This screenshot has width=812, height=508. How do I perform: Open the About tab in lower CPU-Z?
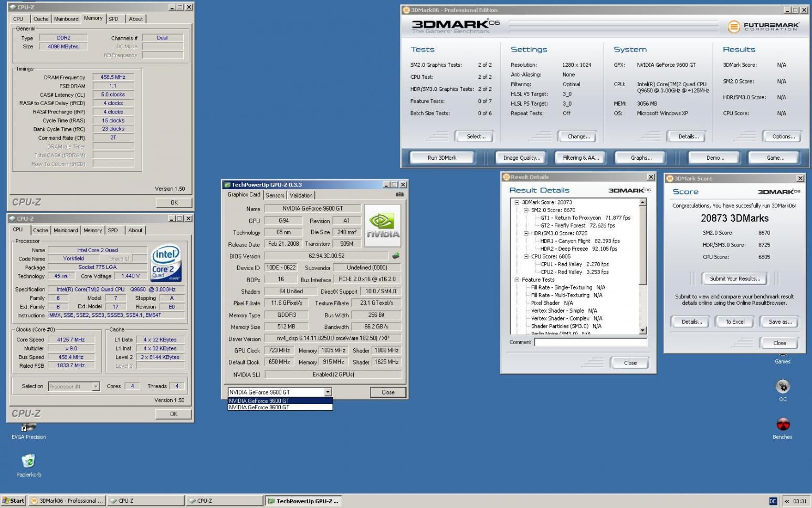pyautogui.click(x=135, y=230)
